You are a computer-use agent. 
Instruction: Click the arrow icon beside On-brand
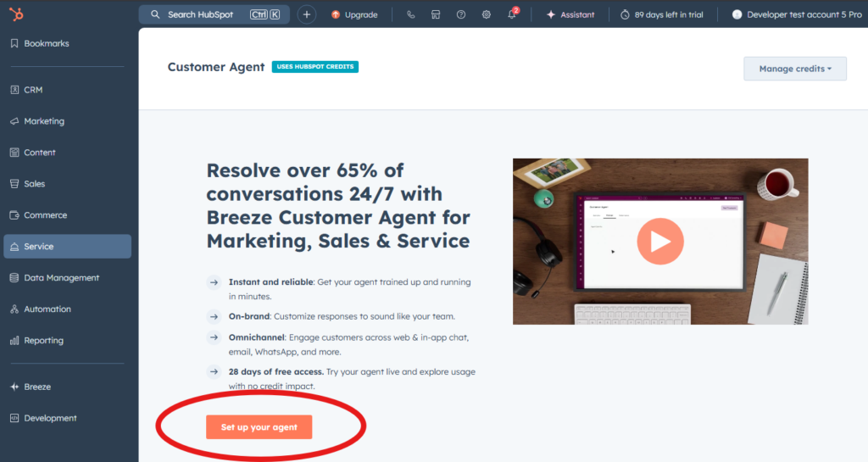pyautogui.click(x=214, y=316)
